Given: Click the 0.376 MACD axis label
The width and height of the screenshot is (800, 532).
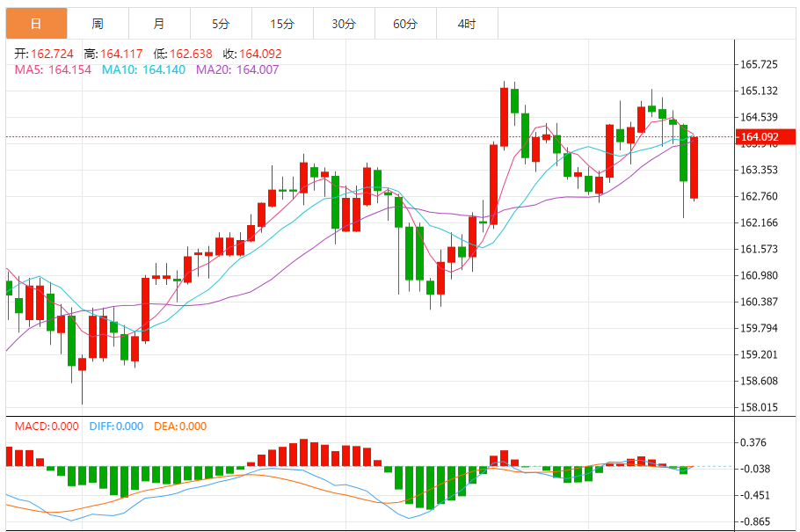Looking at the screenshot, I should point(753,442).
